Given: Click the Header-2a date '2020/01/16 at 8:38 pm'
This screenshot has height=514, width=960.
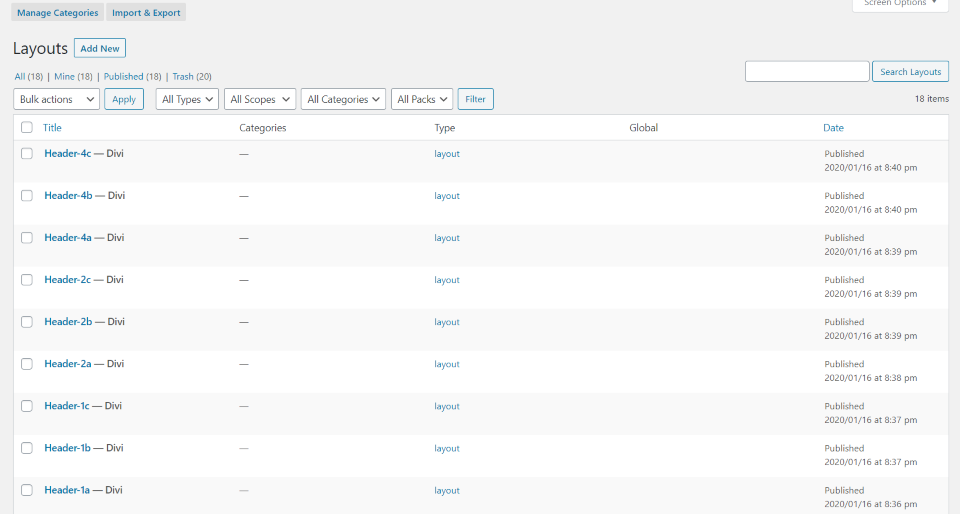Looking at the screenshot, I should (x=871, y=378).
